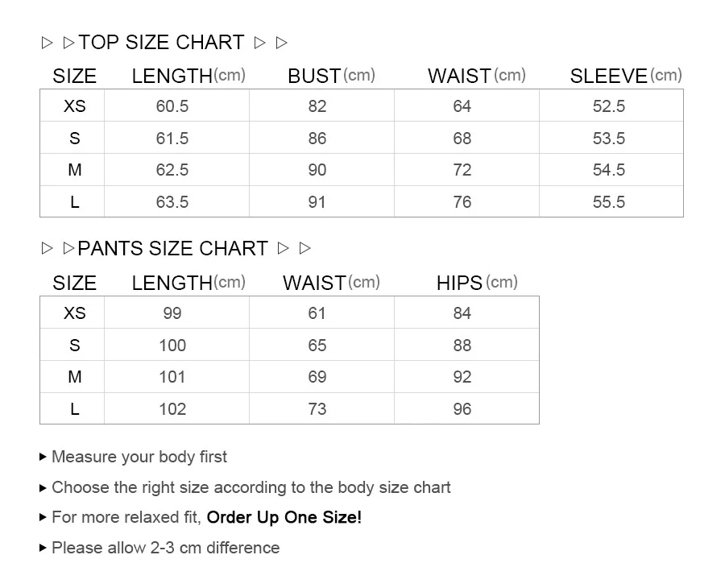
Task: Click last triangle after TOP SIZE CHART
Action: point(282,43)
